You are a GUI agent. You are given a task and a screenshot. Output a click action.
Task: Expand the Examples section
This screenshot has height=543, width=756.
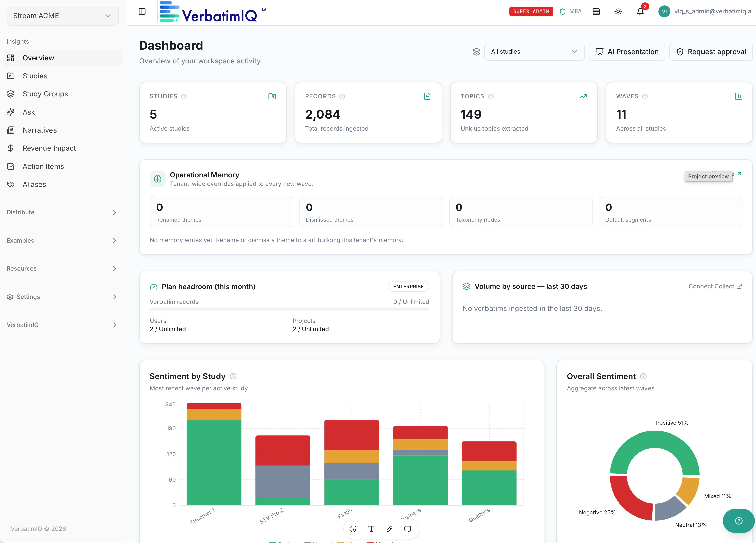click(x=62, y=240)
